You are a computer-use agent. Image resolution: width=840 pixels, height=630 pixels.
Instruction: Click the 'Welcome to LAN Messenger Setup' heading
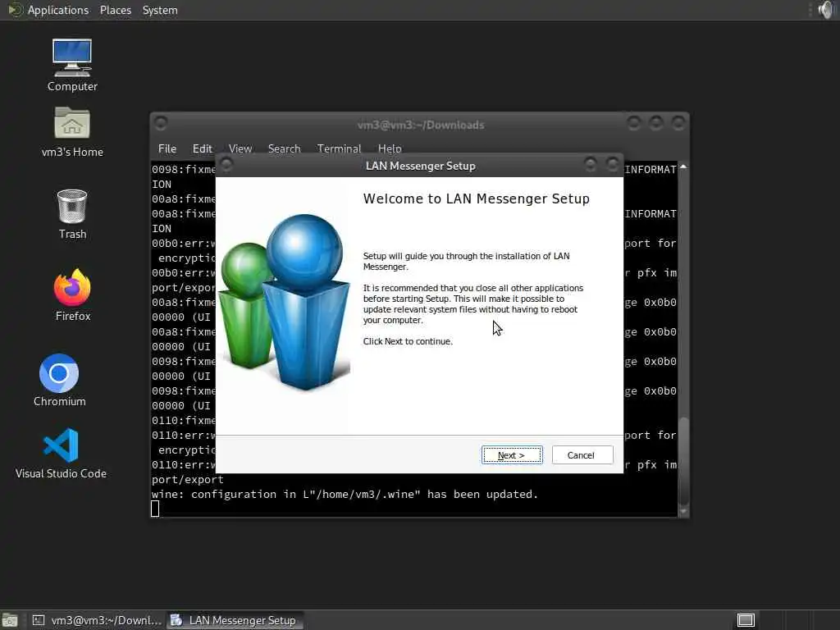pos(477,199)
